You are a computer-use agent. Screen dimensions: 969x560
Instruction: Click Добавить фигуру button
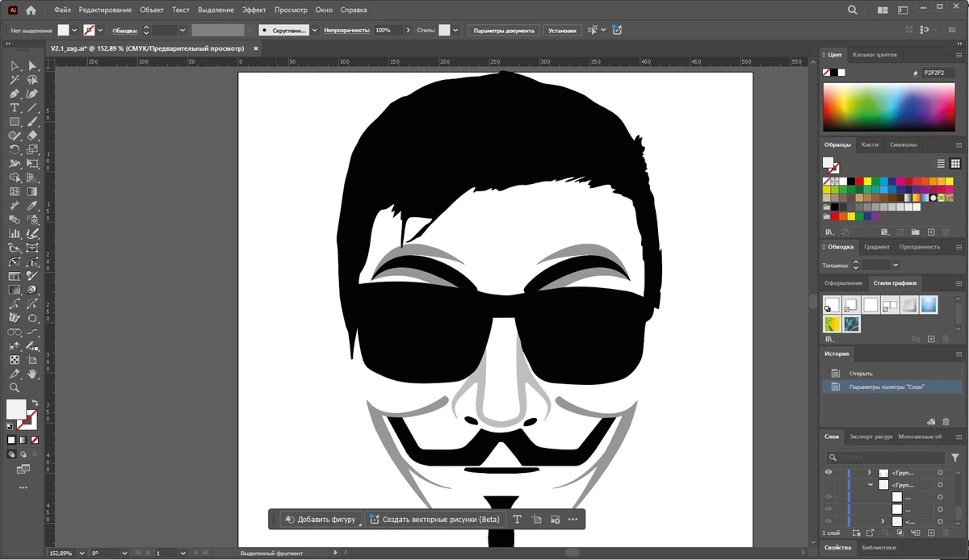coord(321,519)
